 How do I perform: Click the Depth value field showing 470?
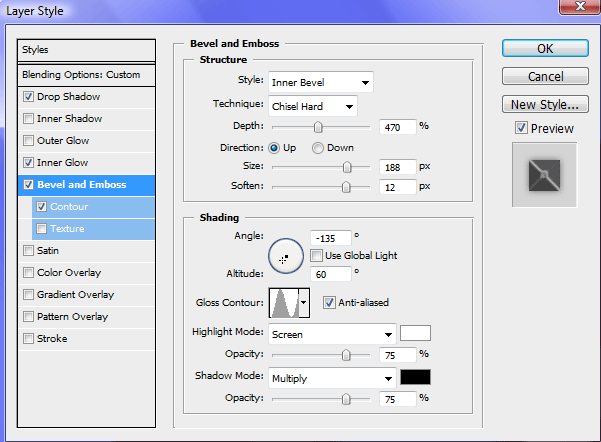point(397,127)
